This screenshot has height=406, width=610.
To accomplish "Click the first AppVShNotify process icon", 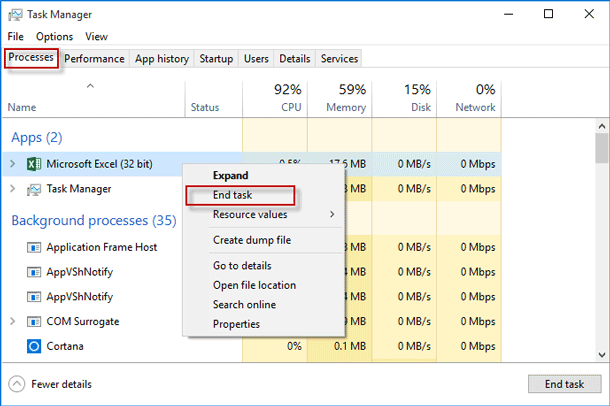I will pos(32,272).
